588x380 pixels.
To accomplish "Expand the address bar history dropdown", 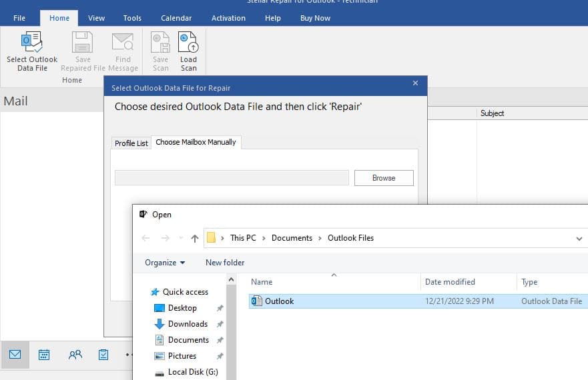I will [579, 239].
